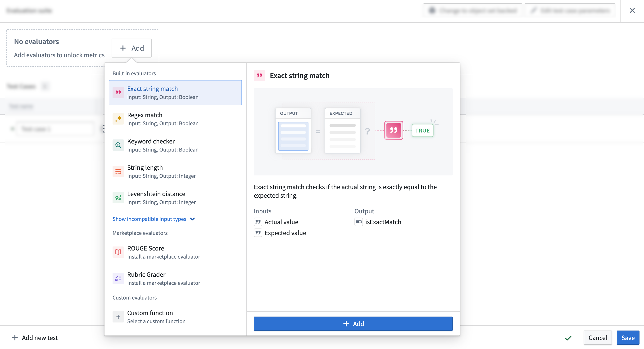The height and width of the screenshot is (349, 644).
Task: Click the Save button
Action: click(627, 338)
